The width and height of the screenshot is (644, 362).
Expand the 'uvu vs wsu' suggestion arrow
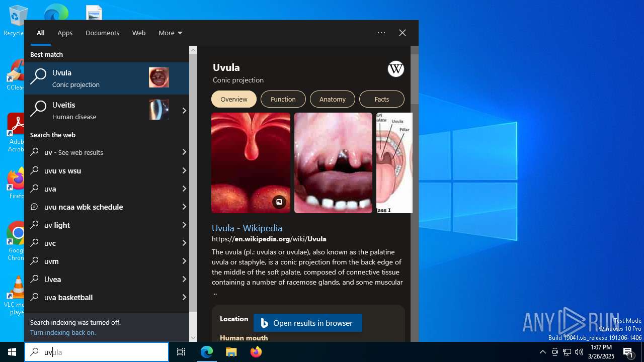(184, 170)
